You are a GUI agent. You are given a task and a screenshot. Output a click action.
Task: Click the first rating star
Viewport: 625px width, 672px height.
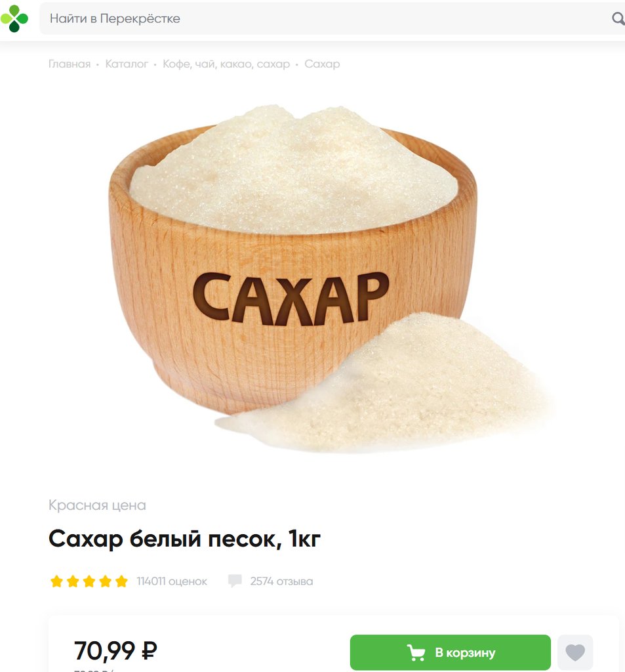(56, 581)
